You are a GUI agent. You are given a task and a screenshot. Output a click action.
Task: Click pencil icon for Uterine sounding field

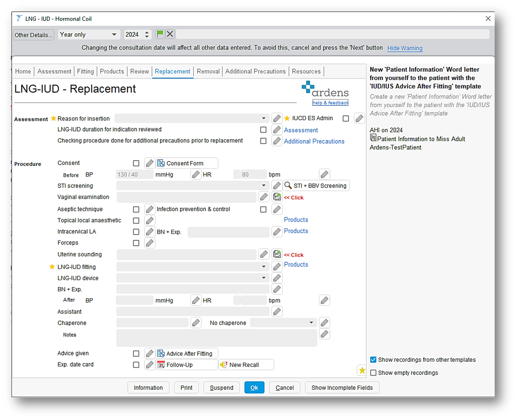(x=264, y=254)
